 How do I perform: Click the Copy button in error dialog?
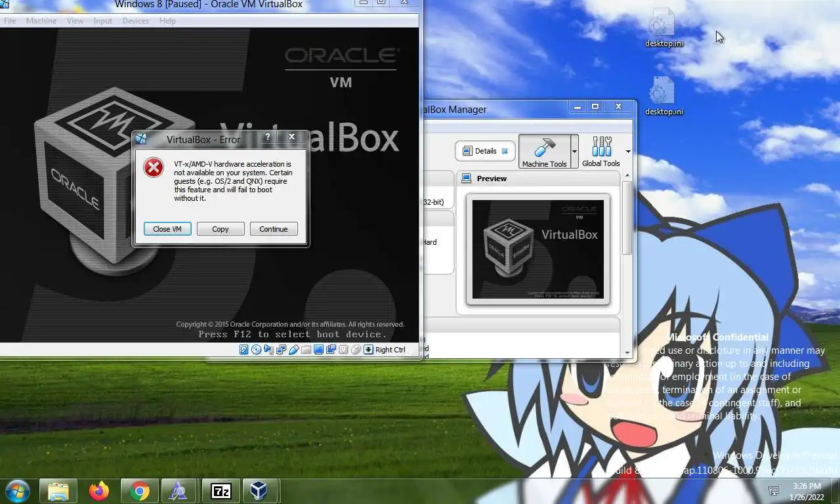point(220,229)
